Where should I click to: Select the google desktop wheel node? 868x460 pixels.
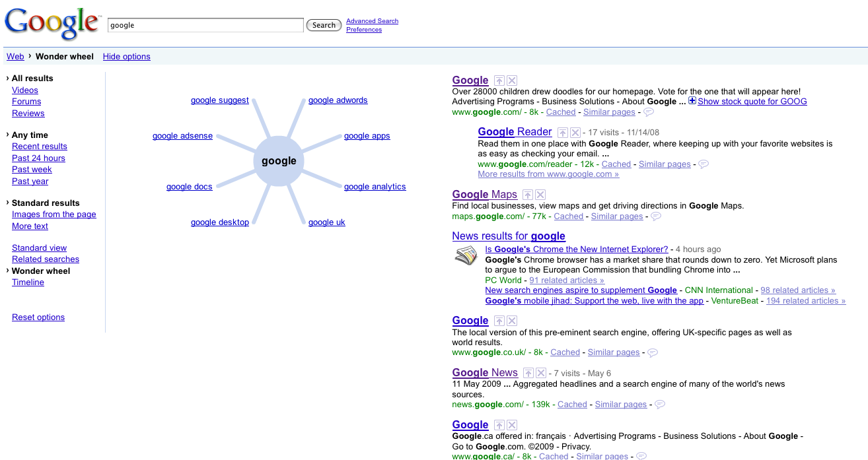tap(220, 222)
